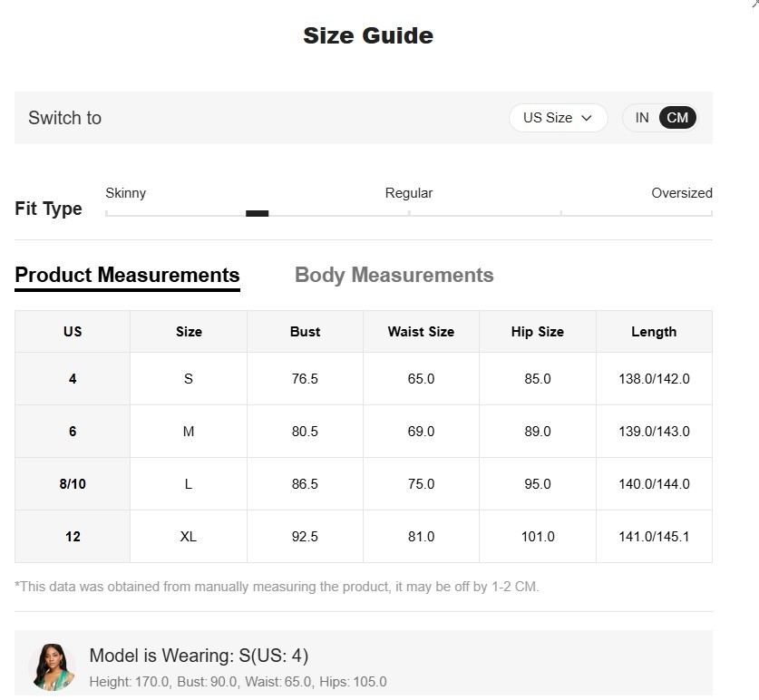Viewport: 759px width, 700px height.
Task: Click the 65.0 cell in the S row
Action: [x=421, y=378]
